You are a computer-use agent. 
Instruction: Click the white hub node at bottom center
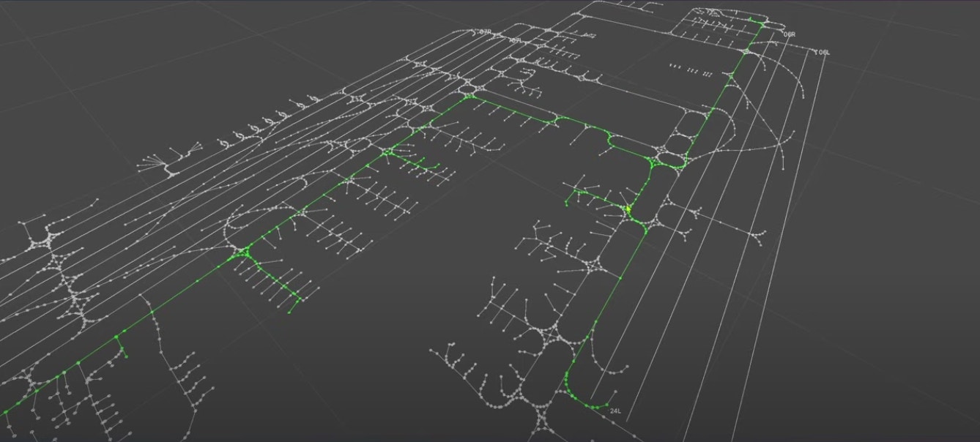point(543,419)
